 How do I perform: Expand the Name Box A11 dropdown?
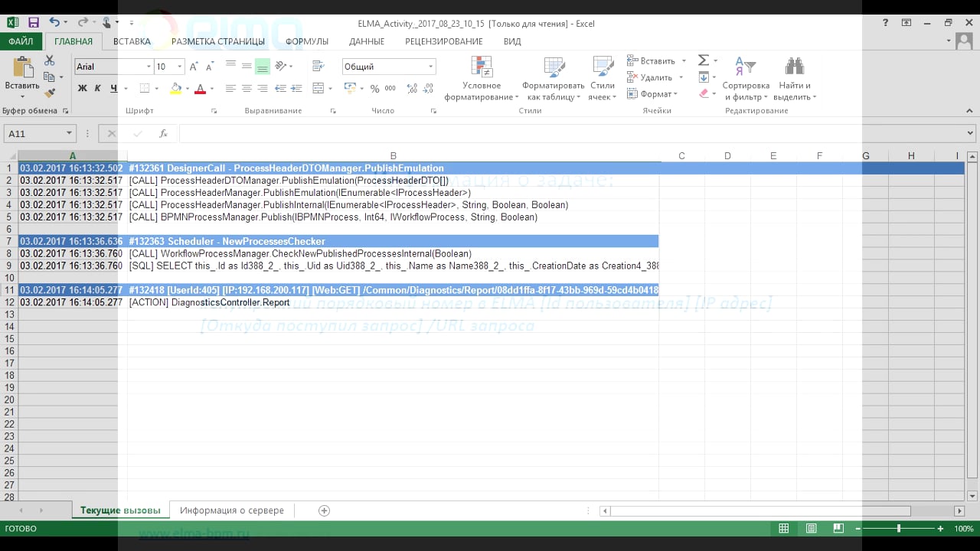tap(69, 133)
